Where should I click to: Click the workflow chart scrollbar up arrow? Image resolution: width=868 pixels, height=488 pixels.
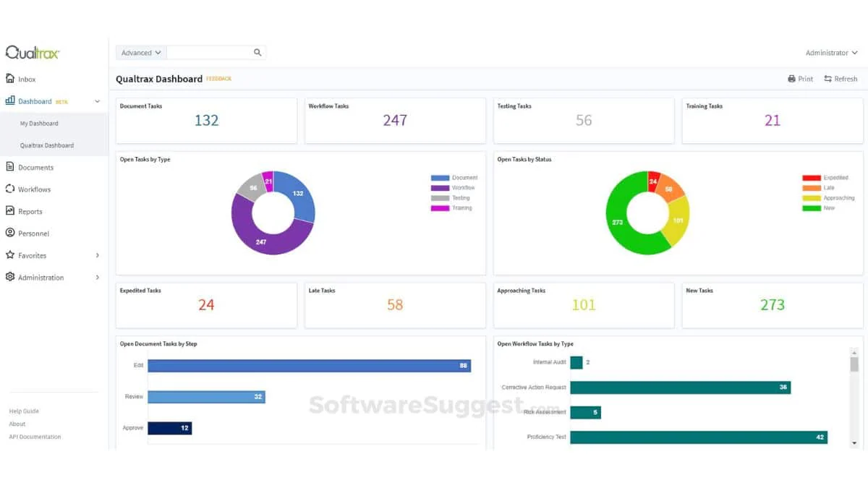[854, 351]
